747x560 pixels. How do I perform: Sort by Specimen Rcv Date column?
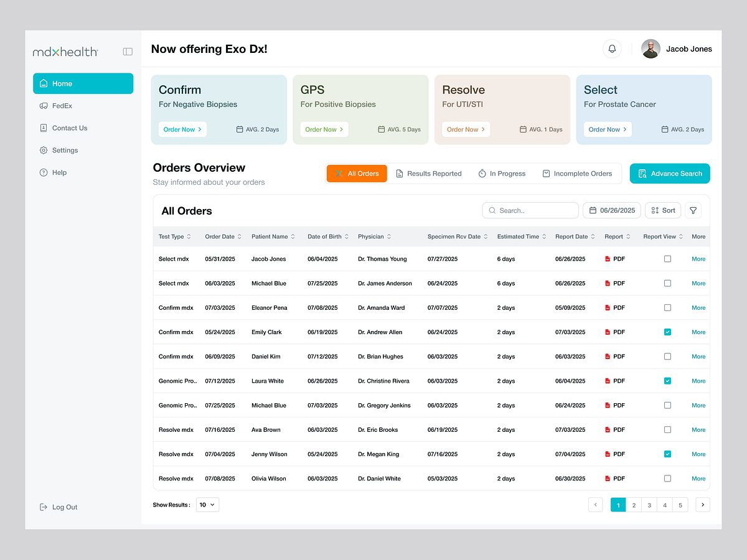coord(458,236)
